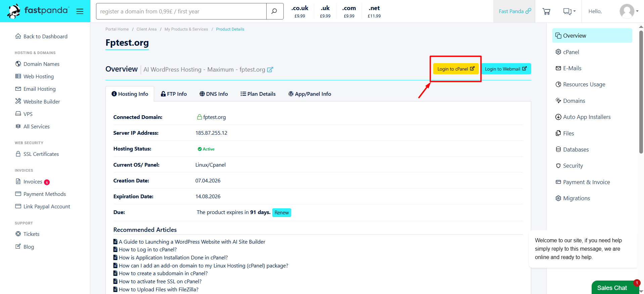The height and width of the screenshot is (294, 644).
Task: Open the user avatar account menu
Action: tap(629, 11)
